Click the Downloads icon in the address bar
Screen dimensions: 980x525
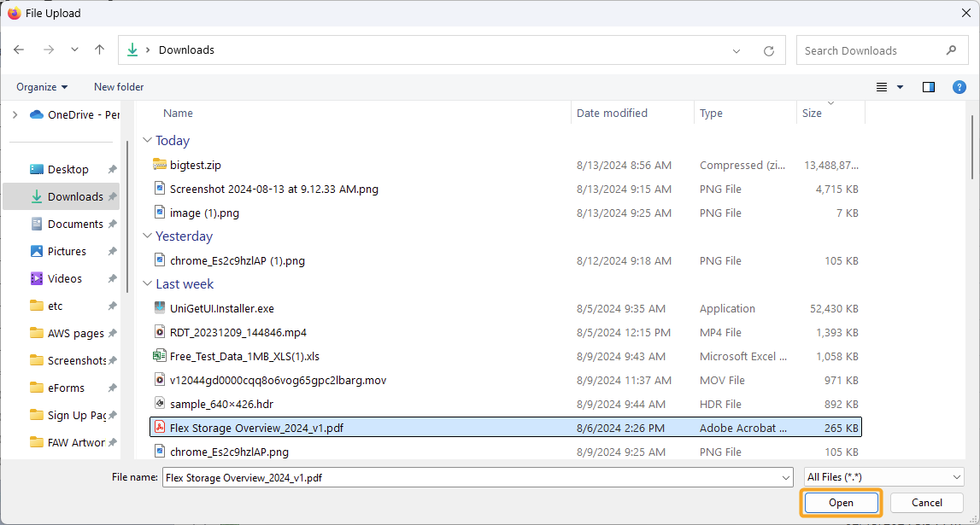coord(133,50)
